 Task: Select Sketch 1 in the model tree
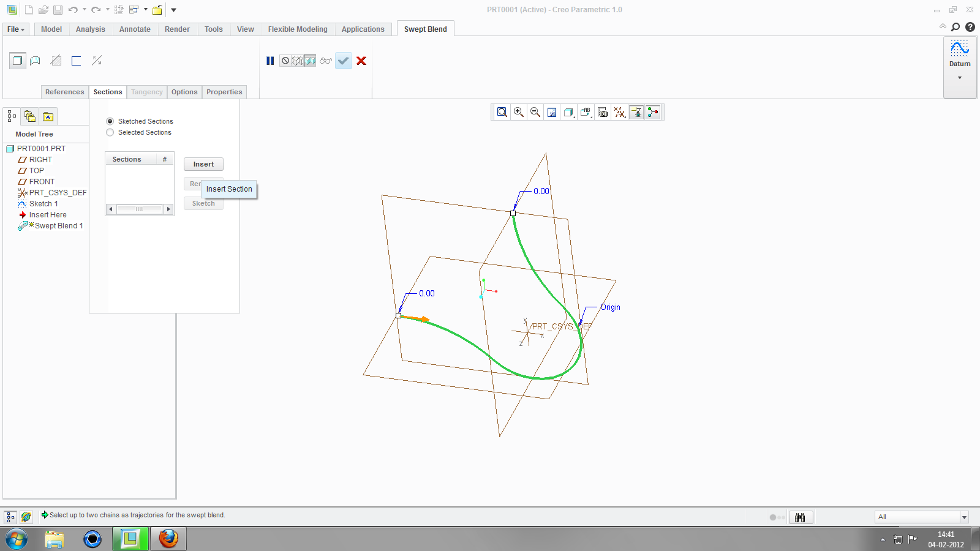point(43,204)
